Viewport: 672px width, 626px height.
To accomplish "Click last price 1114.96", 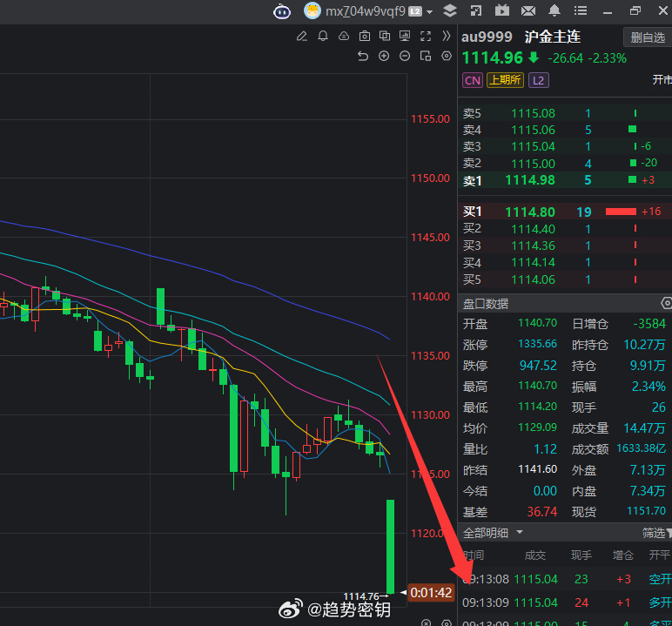I will coord(493,57).
